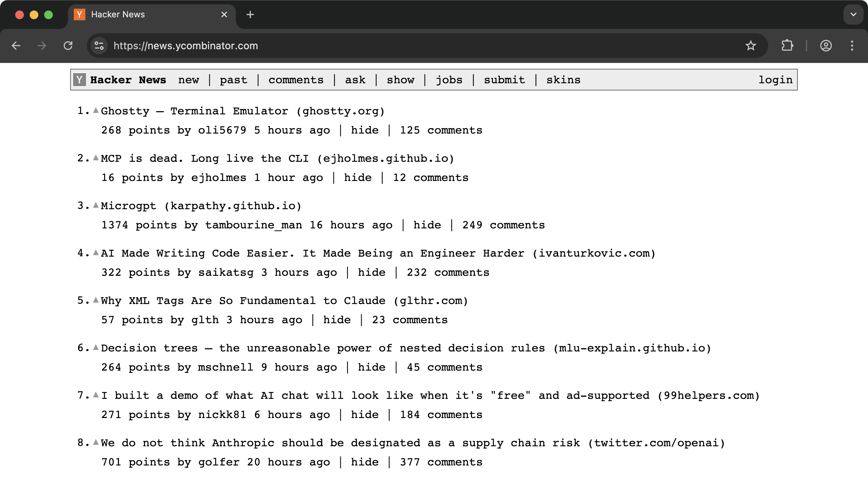Viewport: 868px width, 485px height.
Task: Click the URL address bar field
Action: pyautogui.click(x=398, y=46)
